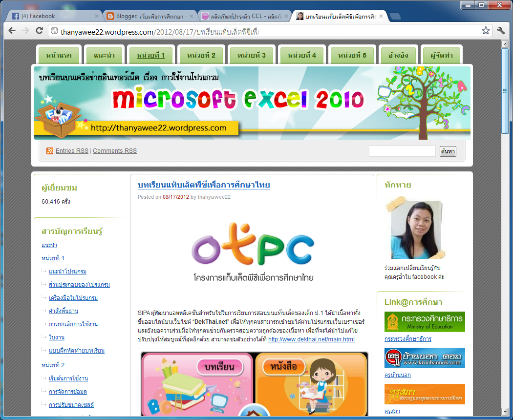Click the vertical scrollbar up arrow
Image resolution: width=513 pixels, height=420 pixels.
coord(505,44)
